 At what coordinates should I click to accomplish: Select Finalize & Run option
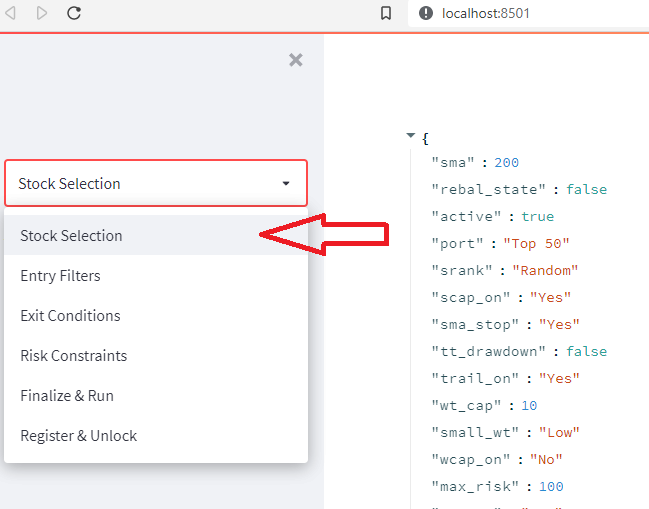156,396
